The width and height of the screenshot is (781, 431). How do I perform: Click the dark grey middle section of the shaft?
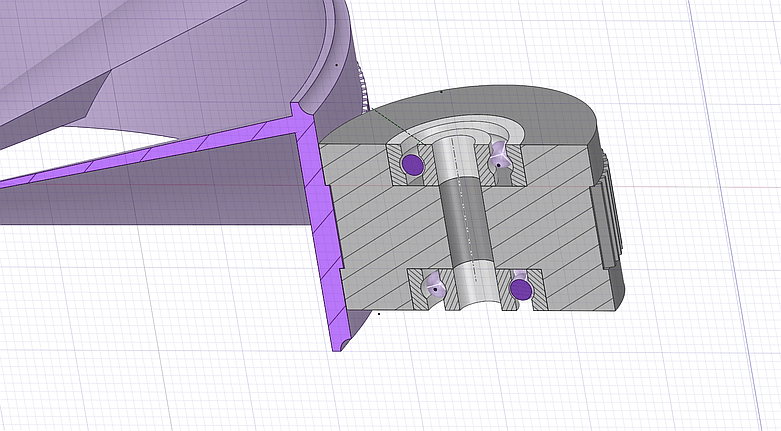click(x=467, y=222)
